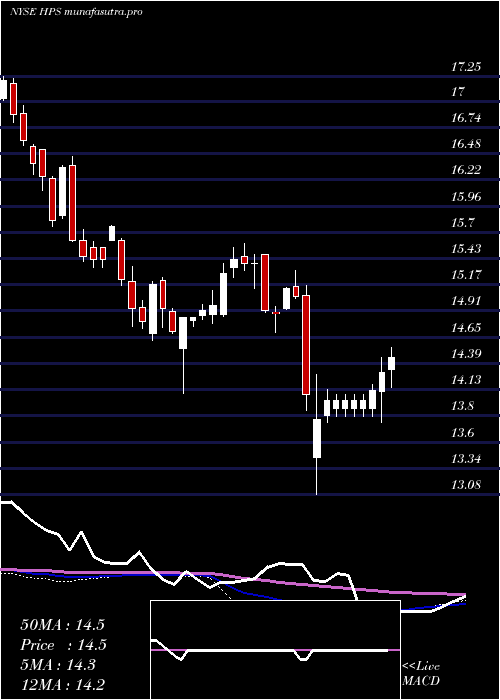Click the 14.13 price axis label

pyautogui.click(x=467, y=380)
